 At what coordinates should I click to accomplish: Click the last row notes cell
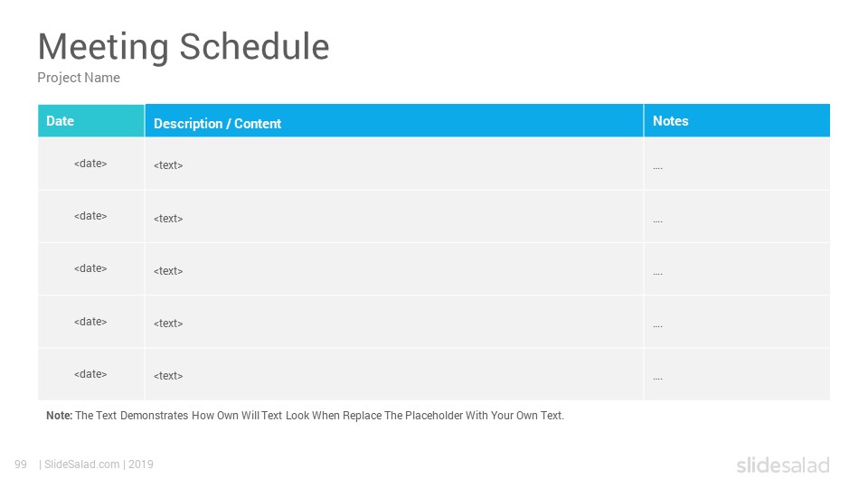(737, 374)
